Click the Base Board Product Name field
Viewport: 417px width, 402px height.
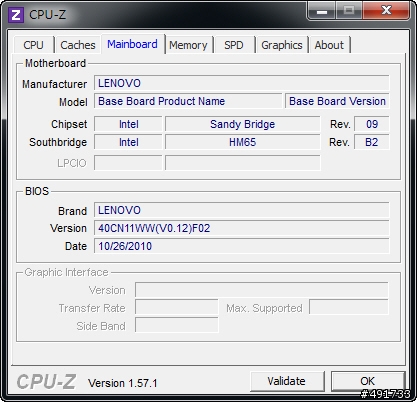(188, 101)
